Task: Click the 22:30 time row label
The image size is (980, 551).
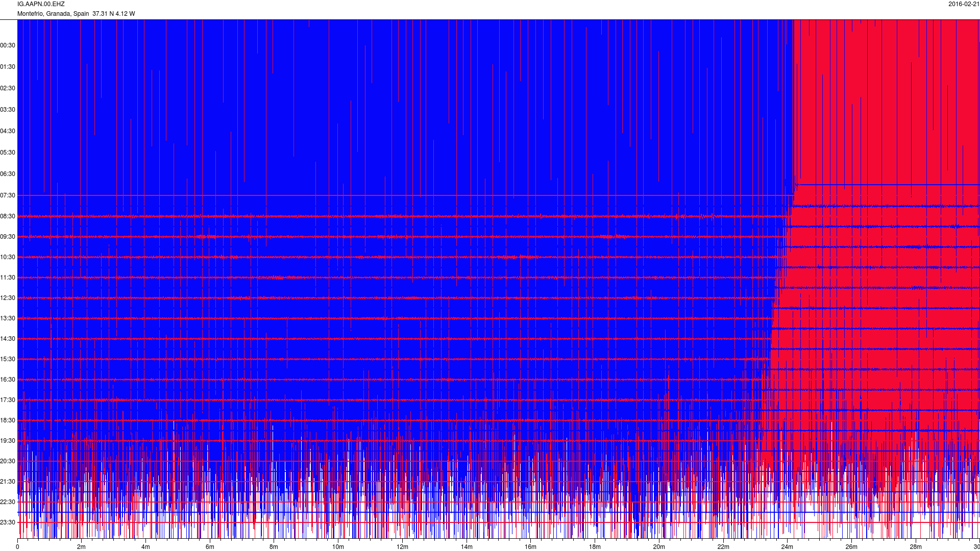Action: (8, 502)
